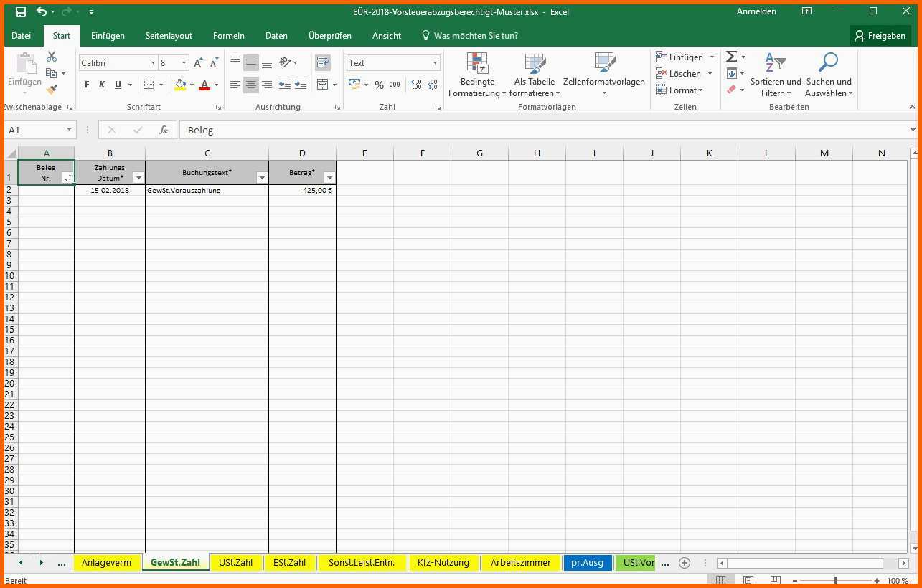Click the Save icon in title bar
This screenshot has height=588, width=922.
[x=21, y=11]
